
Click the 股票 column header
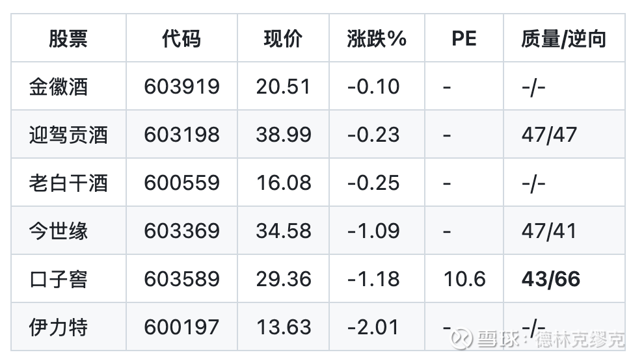[68, 38]
